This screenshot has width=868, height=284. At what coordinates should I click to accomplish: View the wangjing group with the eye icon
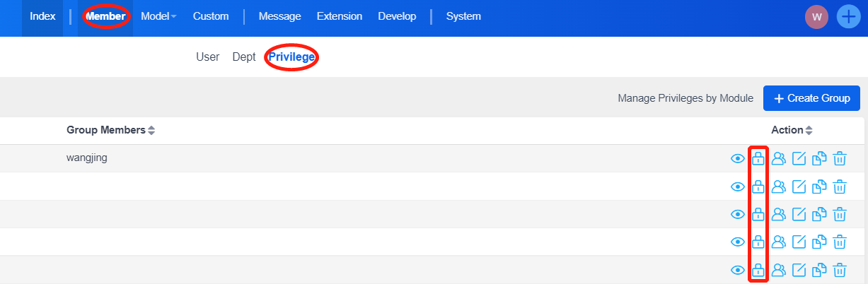pyautogui.click(x=738, y=158)
